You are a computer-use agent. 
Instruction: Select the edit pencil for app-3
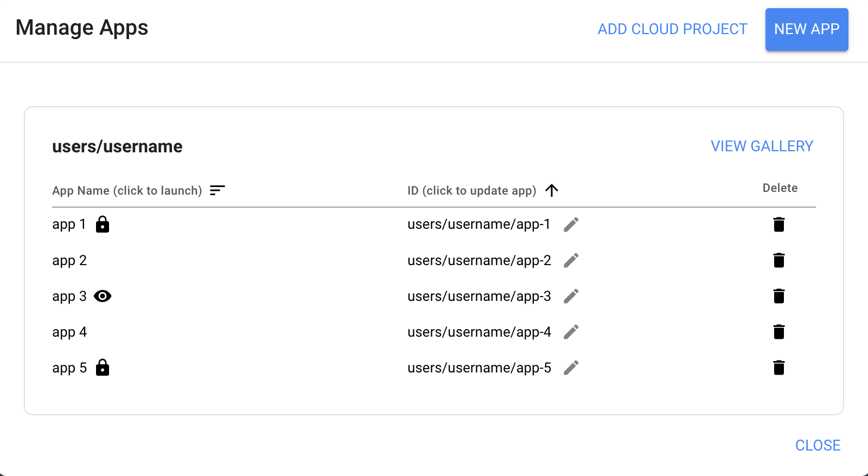point(571,296)
